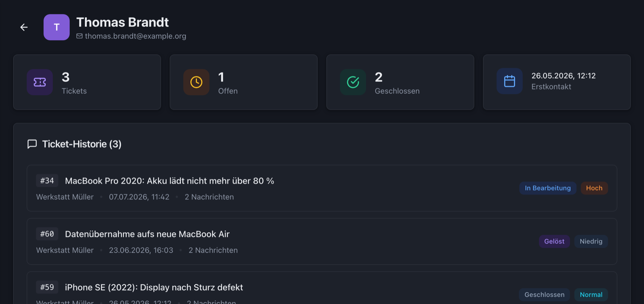
Task: Click the green checkmark Geschlossen icon
Action: point(353,82)
